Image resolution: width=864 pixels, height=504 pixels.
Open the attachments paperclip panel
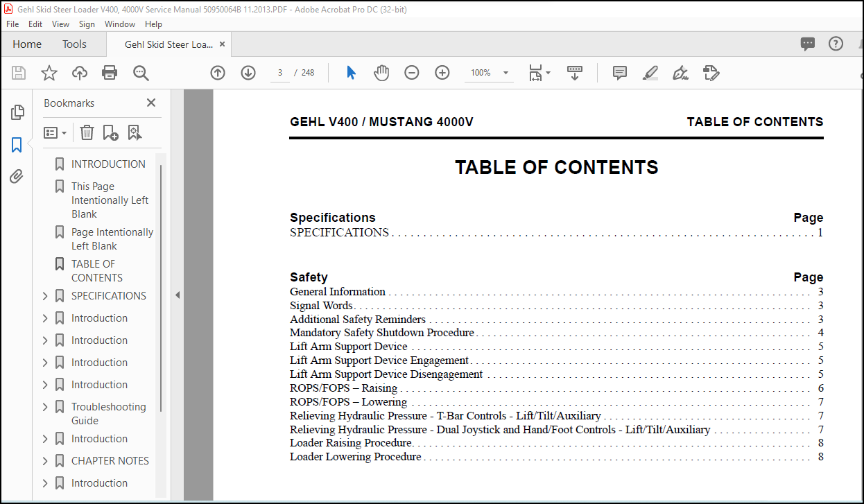pos(17,177)
